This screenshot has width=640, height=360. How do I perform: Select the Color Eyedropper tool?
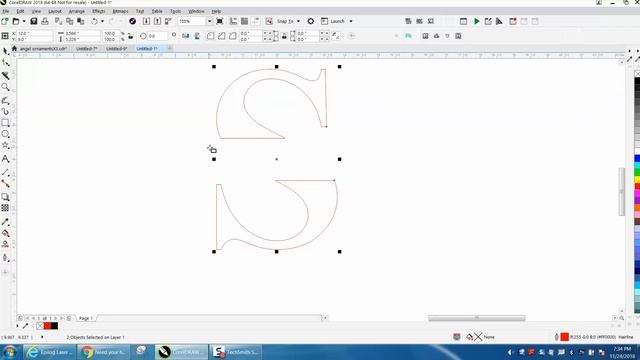(x=5, y=222)
